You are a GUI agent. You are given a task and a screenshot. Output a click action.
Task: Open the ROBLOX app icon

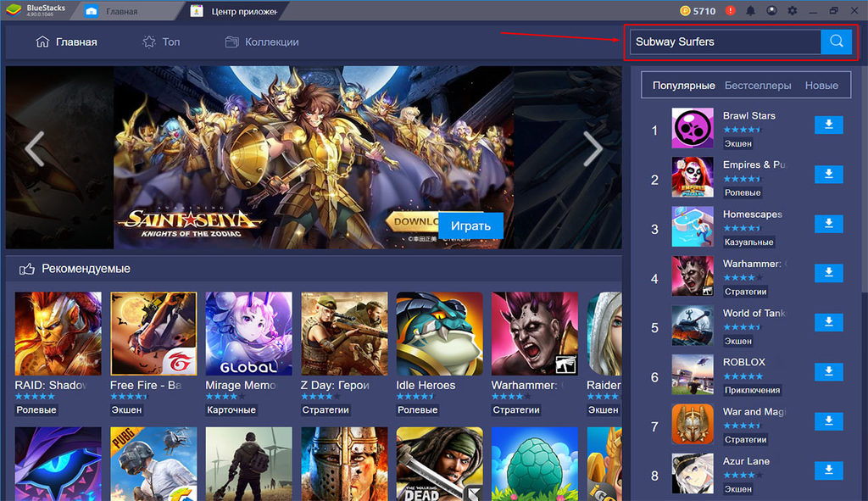click(693, 375)
